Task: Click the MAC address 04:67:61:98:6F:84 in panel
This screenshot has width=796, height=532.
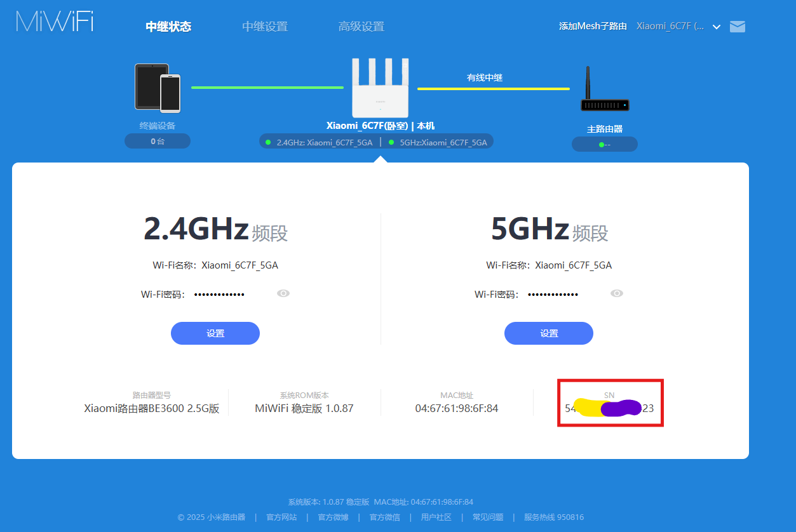Action: pos(457,408)
